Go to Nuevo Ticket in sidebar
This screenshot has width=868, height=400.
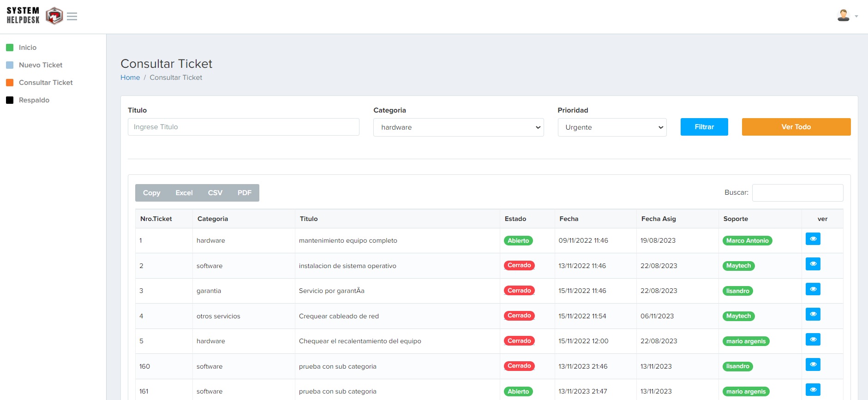click(x=41, y=65)
